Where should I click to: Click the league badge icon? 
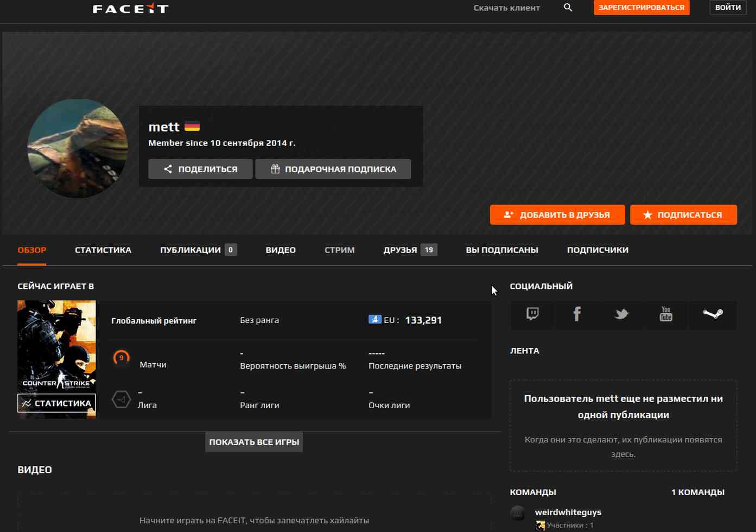point(121,400)
